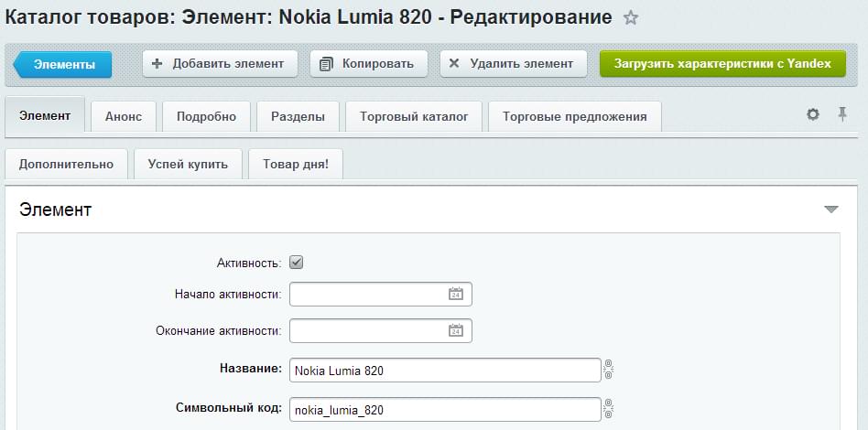This screenshot has width=868, height=430.
Task: Open the Дополнительно tab
Action: (x=66, y=164)
